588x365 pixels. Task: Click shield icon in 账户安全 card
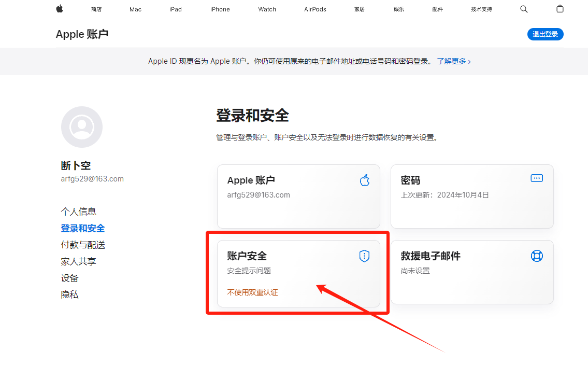[365, 256]
